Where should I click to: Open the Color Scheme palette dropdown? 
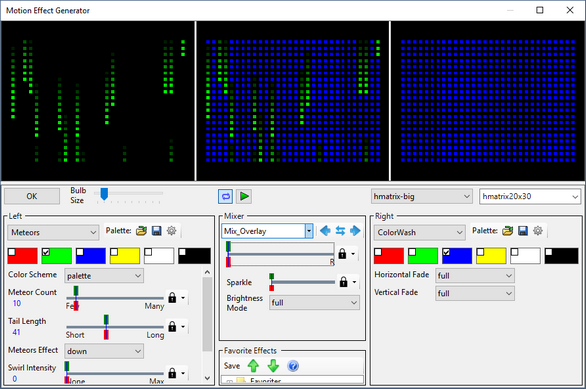click(104, 276)
